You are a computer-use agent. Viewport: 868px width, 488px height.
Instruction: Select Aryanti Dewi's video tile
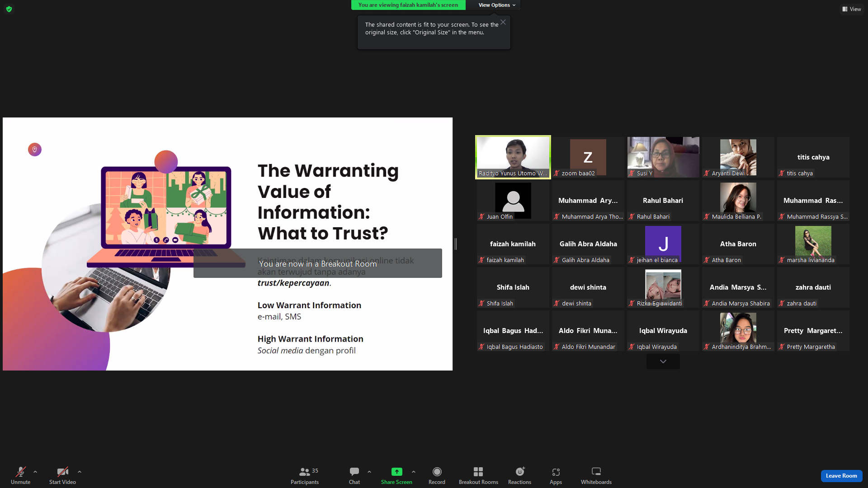click(x=738, y=157)
